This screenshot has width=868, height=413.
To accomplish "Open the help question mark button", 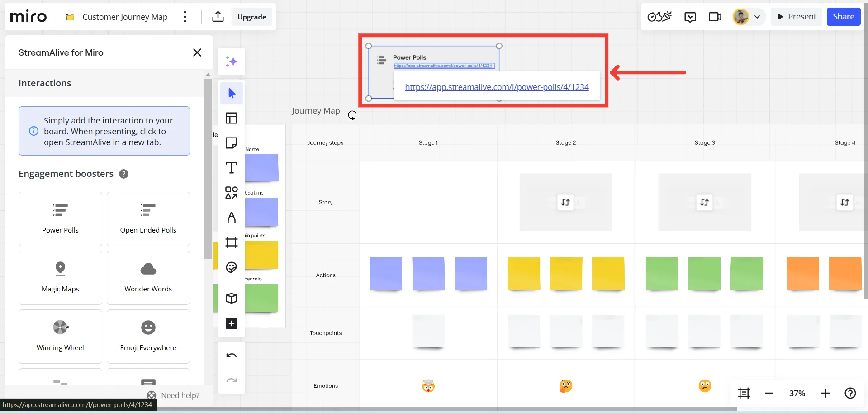I will pos(850,393).
